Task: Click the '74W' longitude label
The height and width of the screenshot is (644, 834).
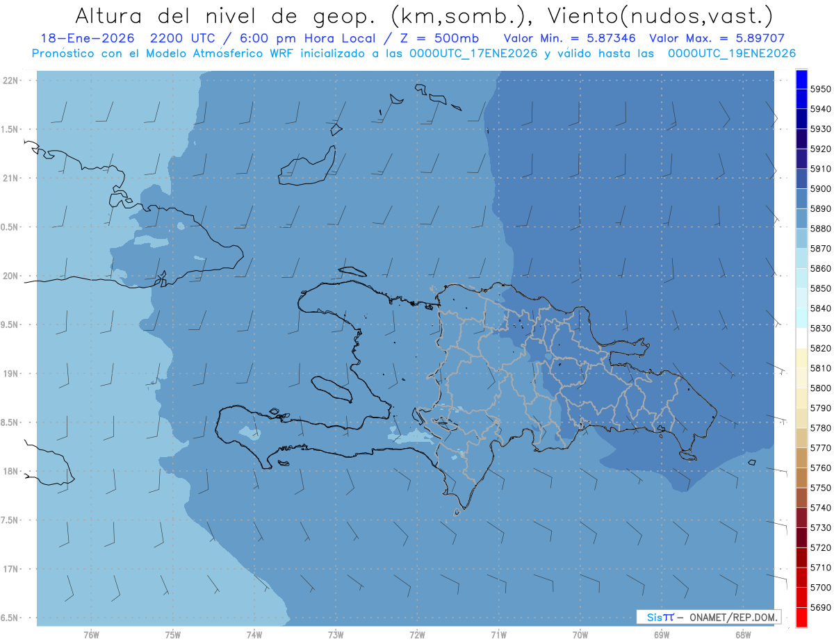Action: point(254,634)
